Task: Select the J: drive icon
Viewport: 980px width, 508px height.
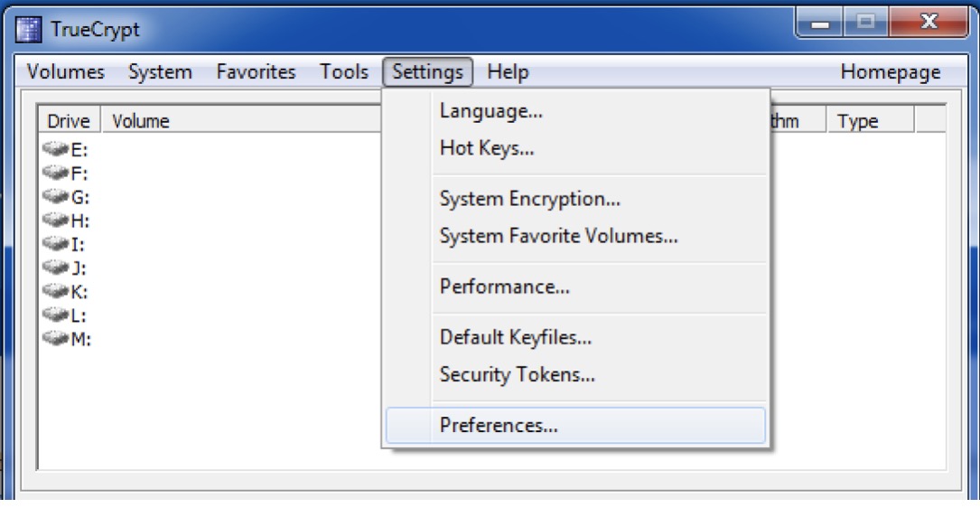Action: [x=54, y=268]
